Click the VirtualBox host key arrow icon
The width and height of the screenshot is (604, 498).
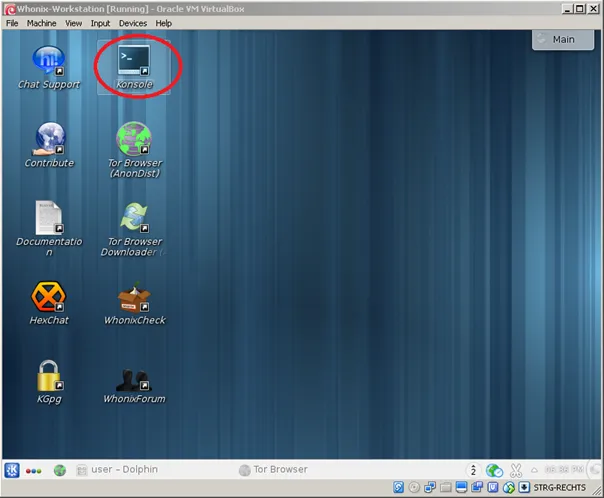[x=524, y=488]
